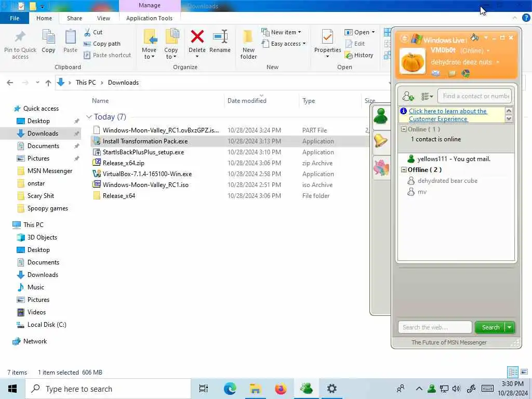Click the bell alerts tab in Messenger
Viewport: 532px width, 399px height.
pos(381,141)
